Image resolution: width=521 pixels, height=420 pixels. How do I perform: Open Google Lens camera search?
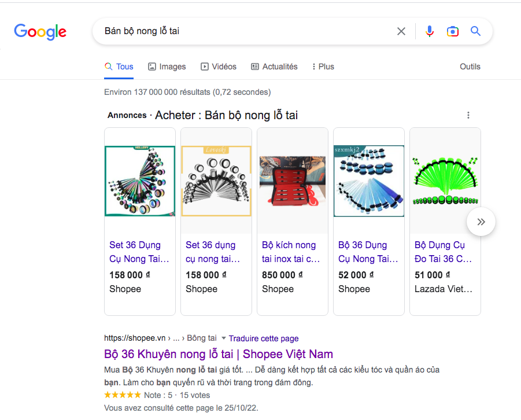pyautogui.click(x=452, y=31)
